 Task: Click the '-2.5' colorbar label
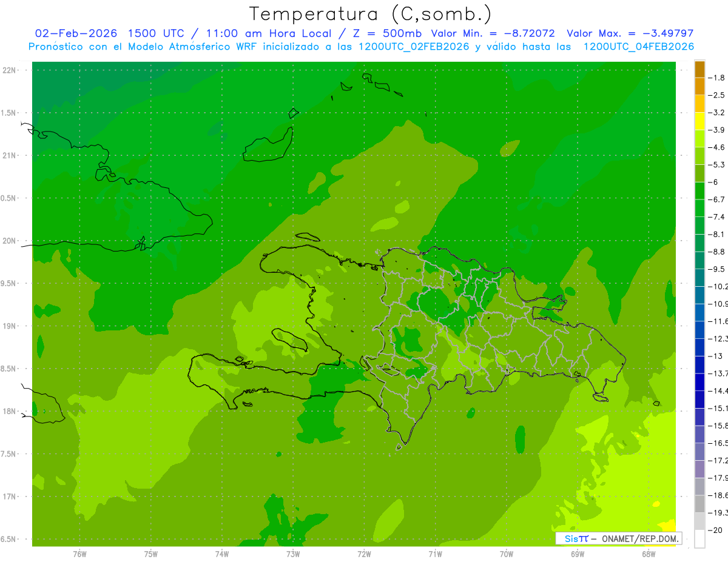(716, 95)
